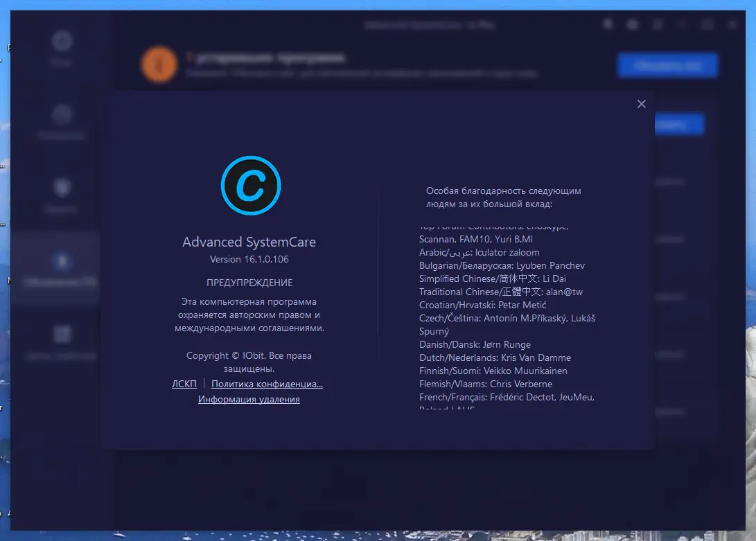Click the Flemish/Vlaams: Chris Verberne line
This screenshot has height=541, width=756.
pyautogui.click(x=486, y=384)
